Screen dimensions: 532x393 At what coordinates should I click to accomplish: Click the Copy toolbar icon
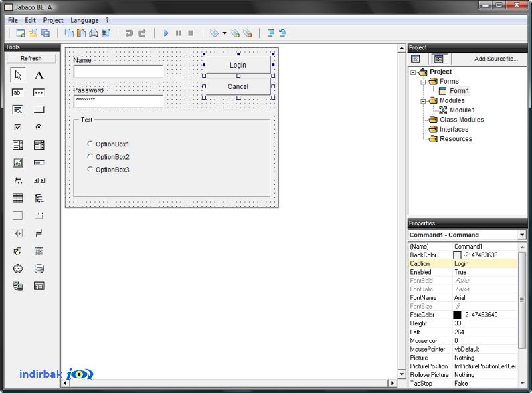coord(69,33)
